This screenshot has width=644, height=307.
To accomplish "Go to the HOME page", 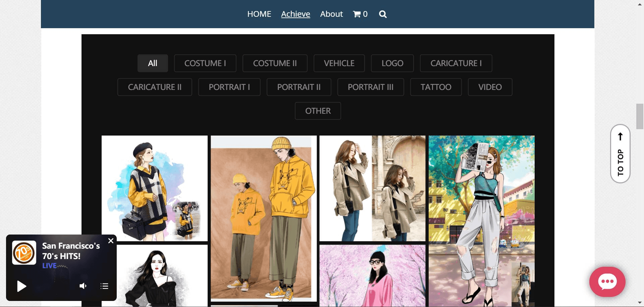I will pos(259,14).
